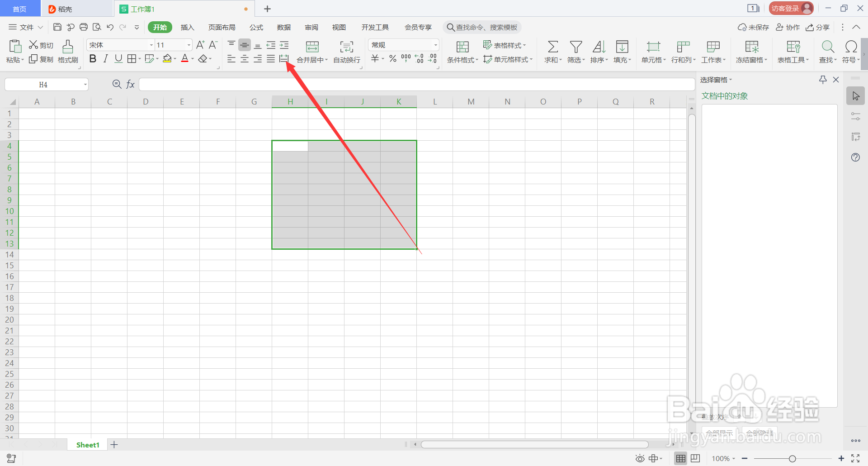Open the Insert (插入) ribbon tab
The width and height of the screenshot is (868, 466).
[x=187, y=28]
